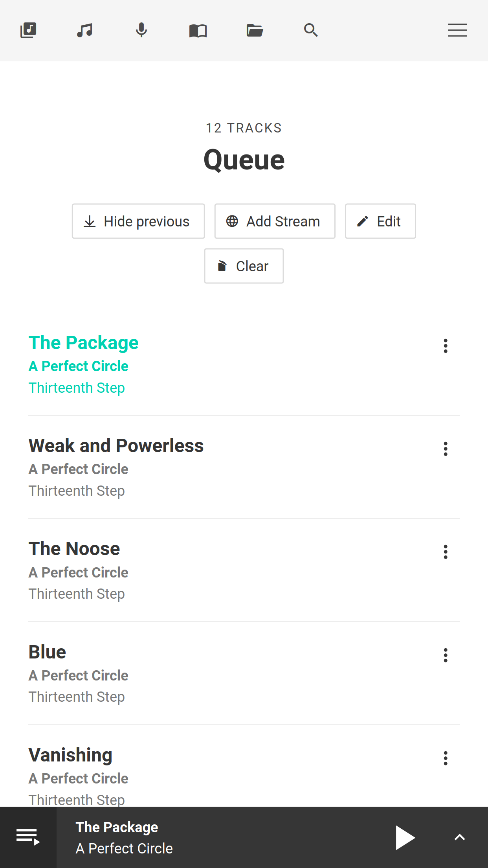Open the Playlists icon in navbar

pos(28,30)
